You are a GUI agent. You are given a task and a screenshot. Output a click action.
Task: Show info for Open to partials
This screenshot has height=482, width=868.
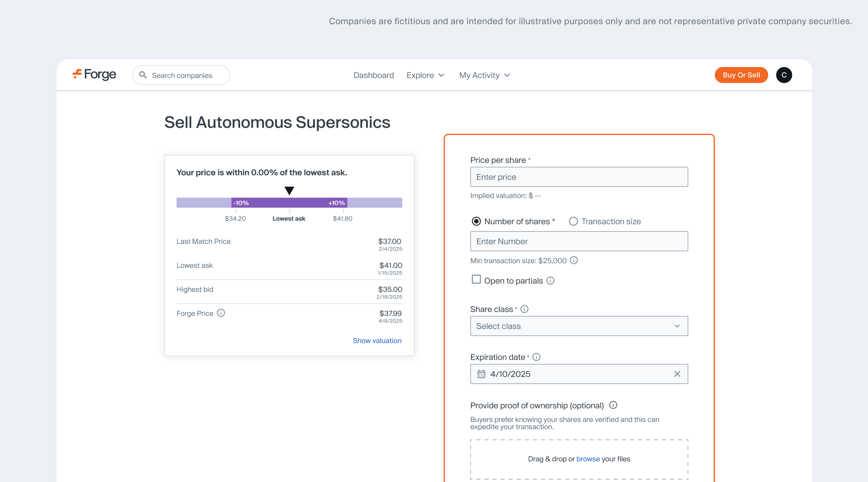[551, 281]
